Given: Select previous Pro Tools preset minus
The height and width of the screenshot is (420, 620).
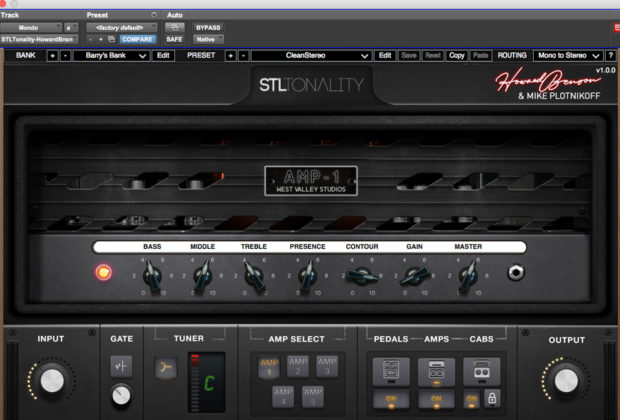Looking at the screenshot, I should pos(91,39).
